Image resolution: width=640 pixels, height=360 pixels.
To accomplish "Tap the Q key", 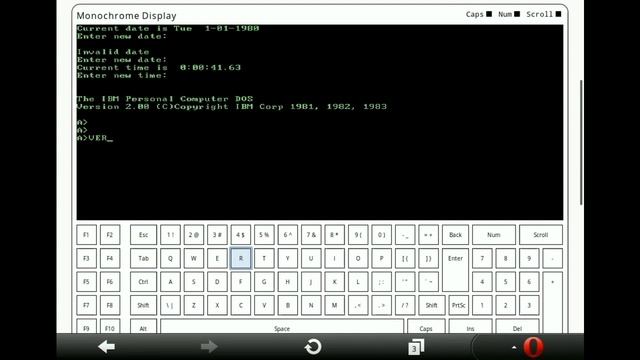I will pos(170,258).
